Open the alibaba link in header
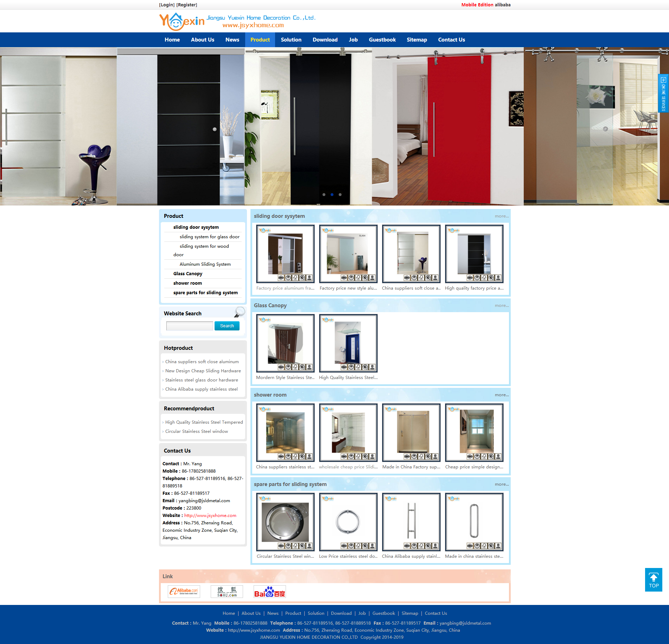The image size is (669, 644). tap(503, 5)
